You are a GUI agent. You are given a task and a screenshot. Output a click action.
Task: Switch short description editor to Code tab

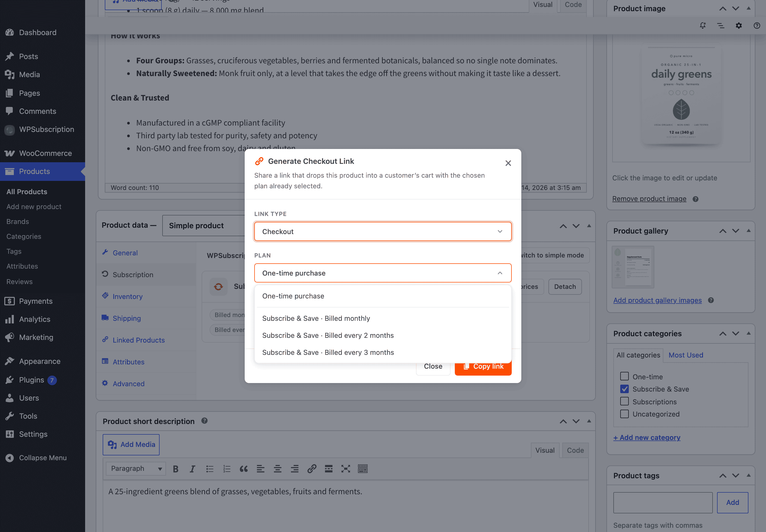[575, 450]
